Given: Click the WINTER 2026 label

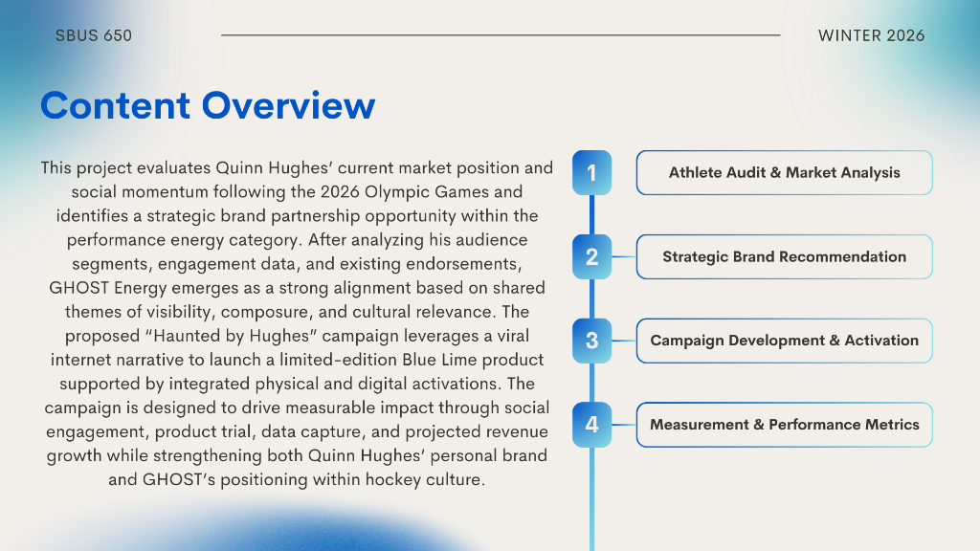Looking at the screenshot, I should click(x=871, y=35).
